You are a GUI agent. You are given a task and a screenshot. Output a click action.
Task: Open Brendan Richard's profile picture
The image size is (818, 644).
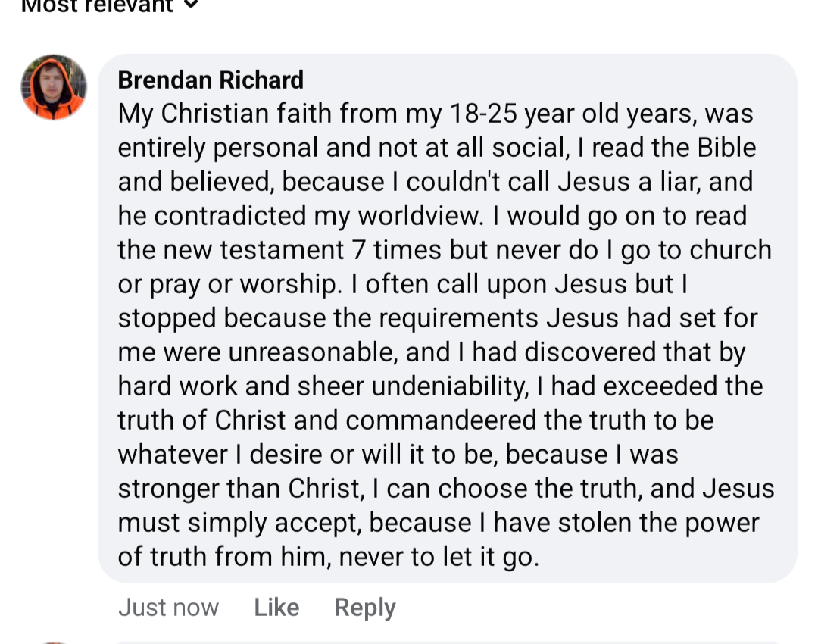pyautogui.click(x=54, y=87)
